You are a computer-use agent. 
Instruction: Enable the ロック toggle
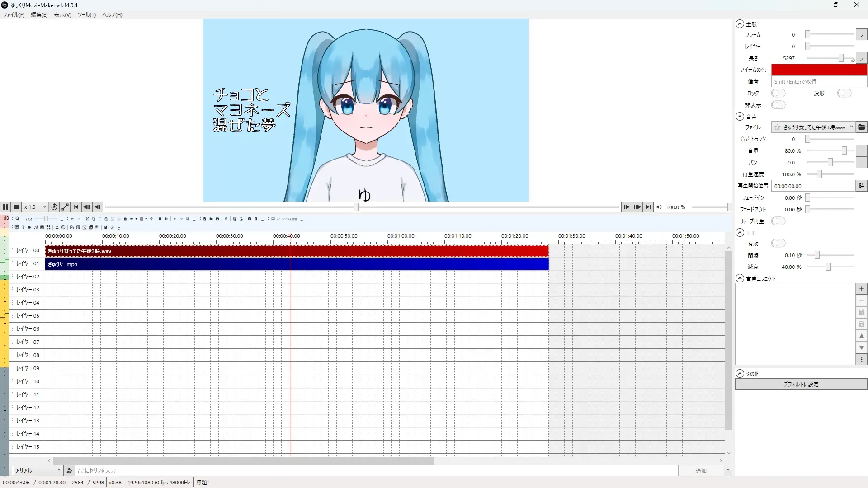(x=778, y=93)
